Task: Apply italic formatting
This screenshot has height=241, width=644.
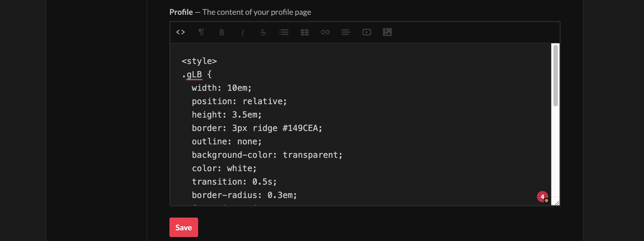Action: (x=243, y=32)
